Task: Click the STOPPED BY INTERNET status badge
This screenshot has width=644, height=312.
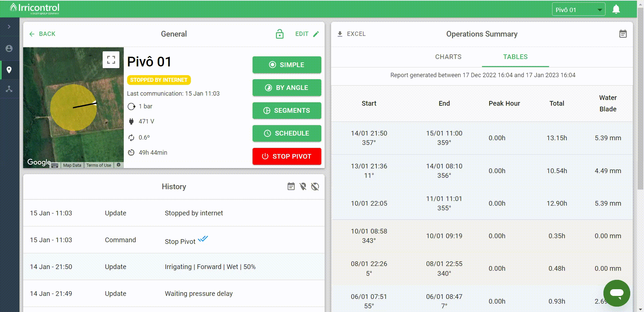Action: coord(159,80)
